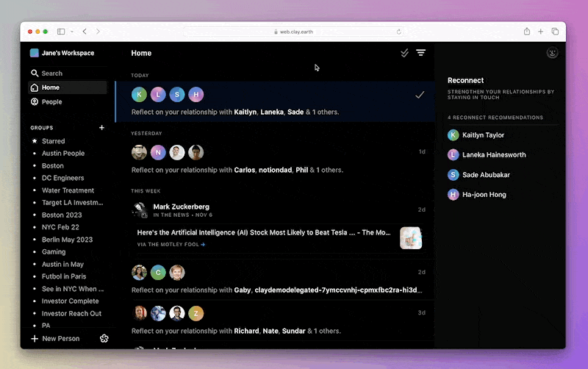Click the K avatar in today's card
588x369 pixels.
click(x=139, y=95)
